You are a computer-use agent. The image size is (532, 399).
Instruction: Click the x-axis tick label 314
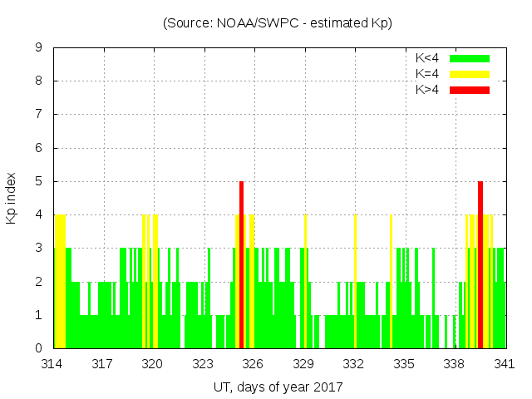(x=52, y=363)
